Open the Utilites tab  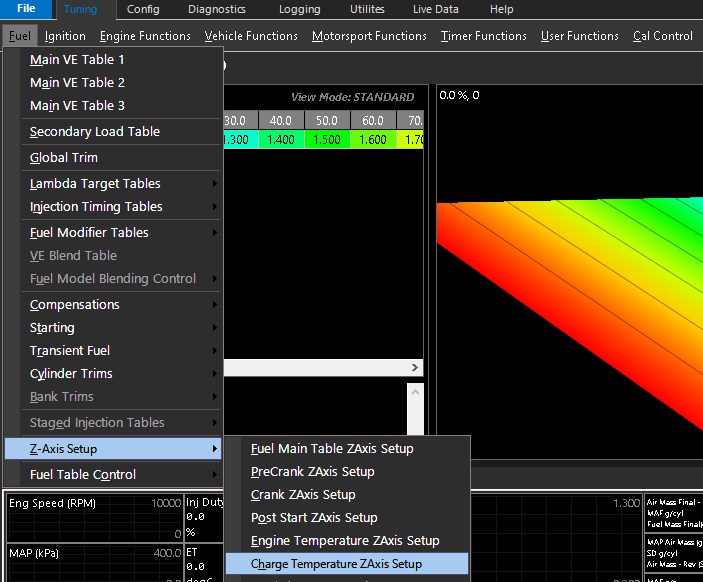pyautogui.click(x=367, y=9)
